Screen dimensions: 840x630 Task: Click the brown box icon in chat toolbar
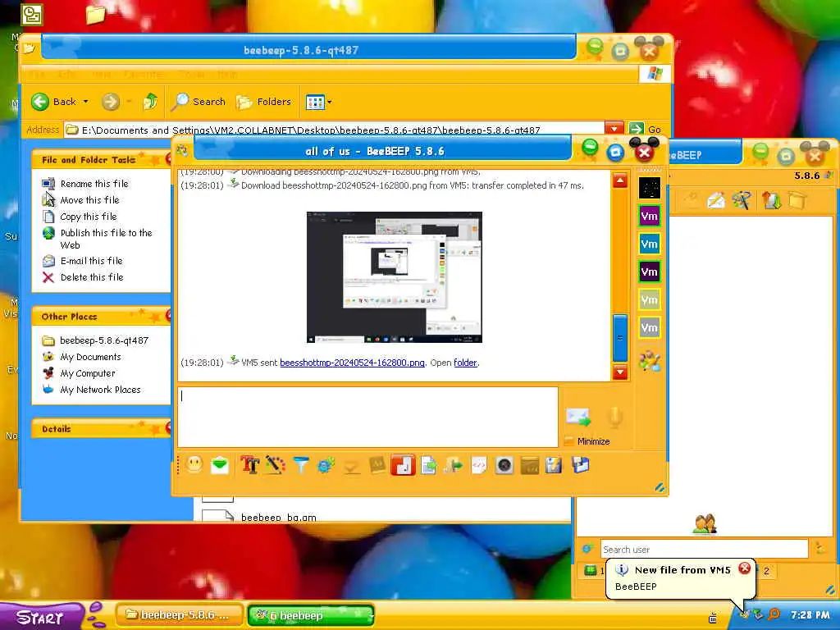tap(529, 465)
